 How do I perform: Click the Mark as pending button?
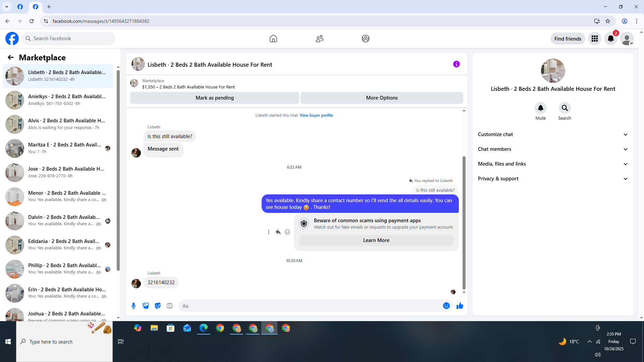pos(215,98)
